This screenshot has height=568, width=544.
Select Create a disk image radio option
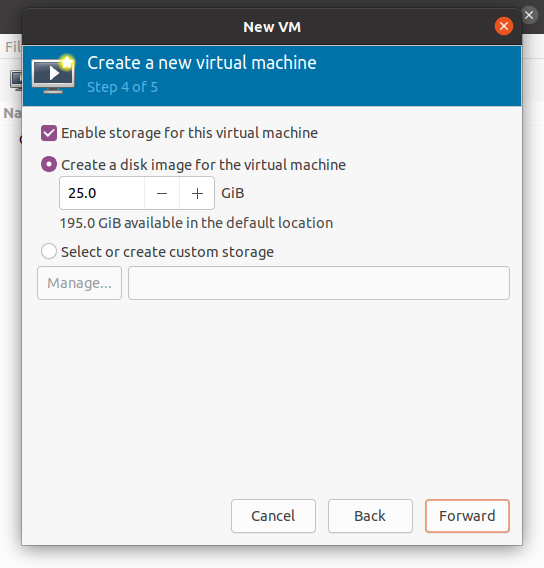49,164
